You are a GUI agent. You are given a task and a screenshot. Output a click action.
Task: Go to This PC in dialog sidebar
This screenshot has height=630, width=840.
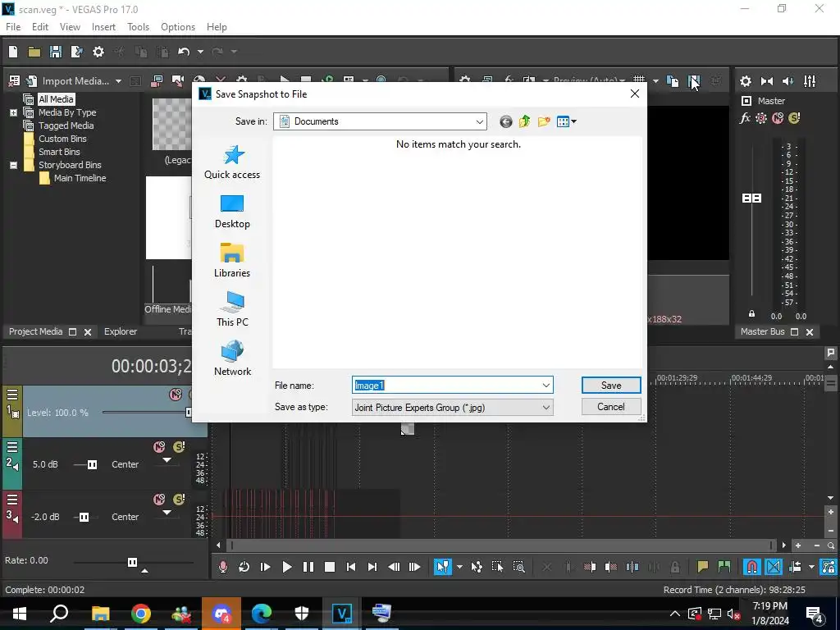[232, 309]
